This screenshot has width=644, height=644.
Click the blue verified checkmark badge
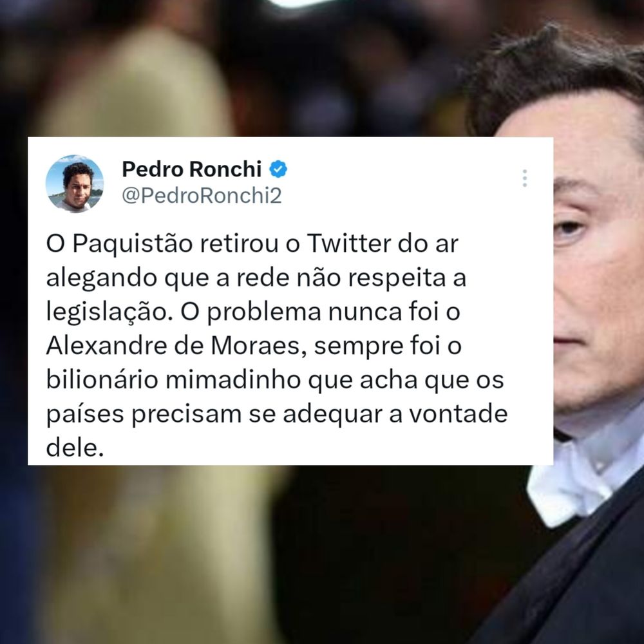click(278, 169)
